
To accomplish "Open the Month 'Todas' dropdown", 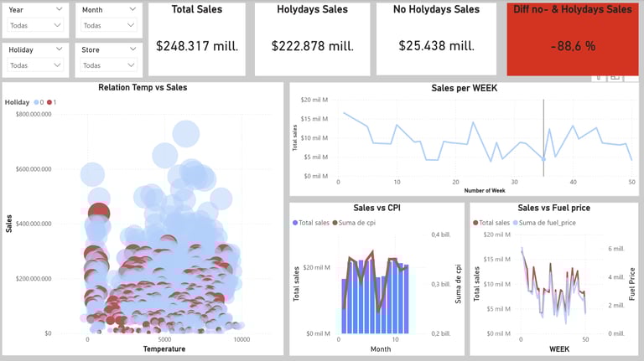I will (109, 25).
